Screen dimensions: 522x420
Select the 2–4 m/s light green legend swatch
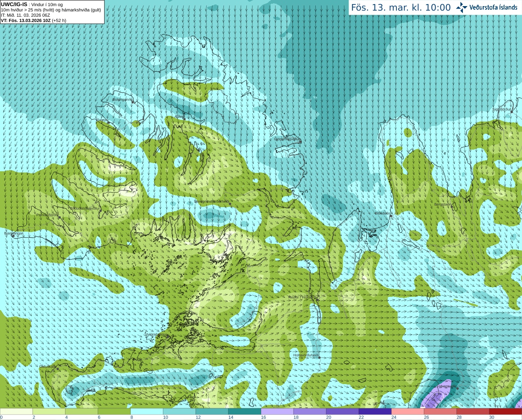[49, 411]
